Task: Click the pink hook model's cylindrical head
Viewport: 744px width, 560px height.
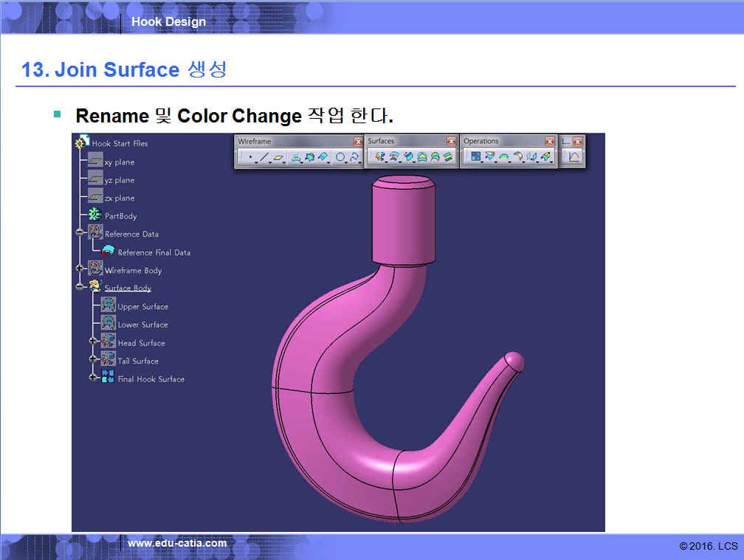Action: [x=402, y=220]
